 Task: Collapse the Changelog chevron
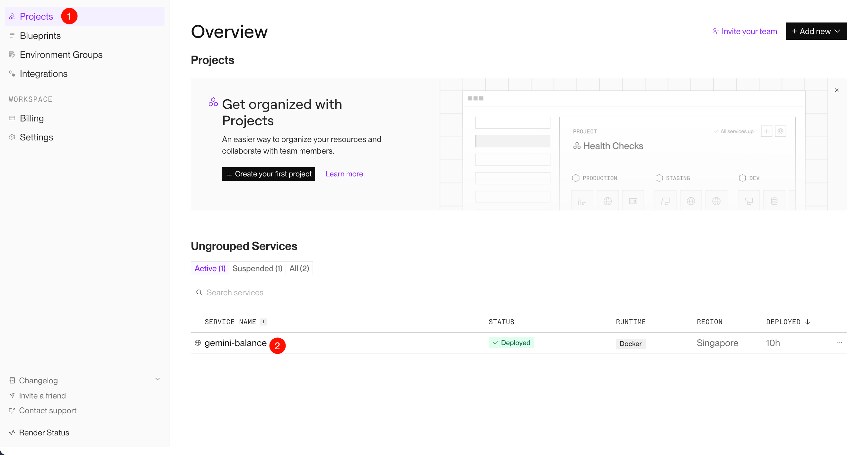click(157, 379)
